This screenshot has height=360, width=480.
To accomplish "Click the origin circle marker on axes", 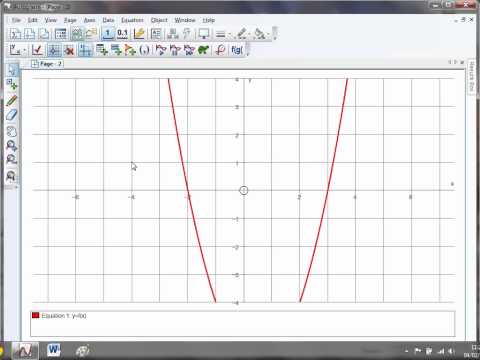I will pyautogui.click(x=244, y=190).
